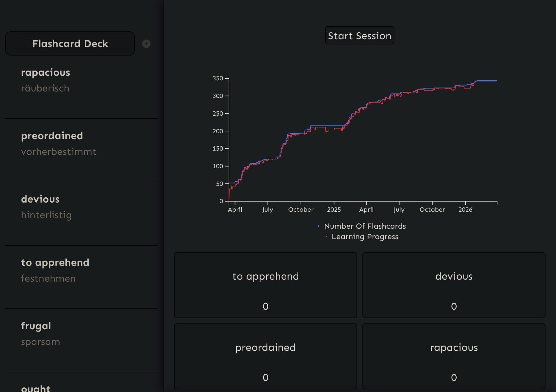This screenshot has width=556, height=392.
Task: Click the blue legend dot
Action: [x=319, y=226]
